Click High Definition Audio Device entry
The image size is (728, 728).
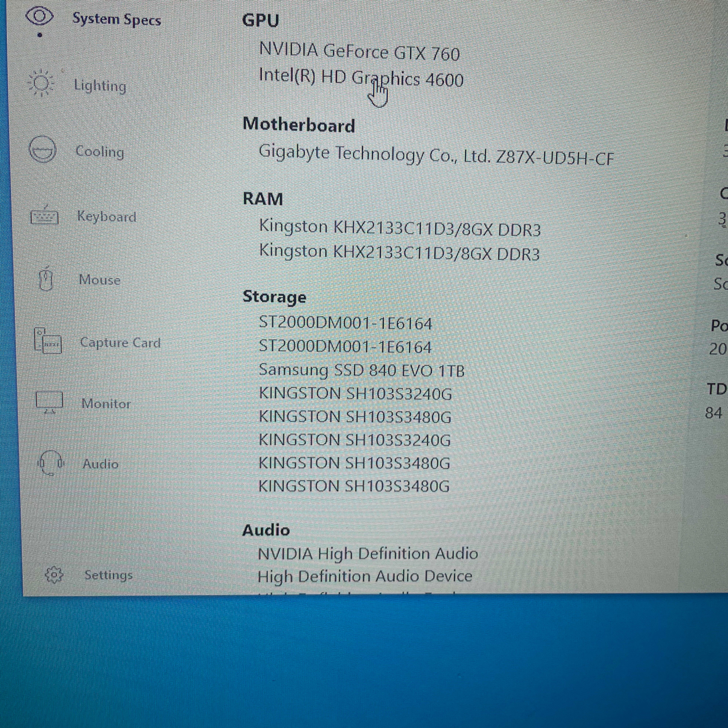tap(365, 577)
